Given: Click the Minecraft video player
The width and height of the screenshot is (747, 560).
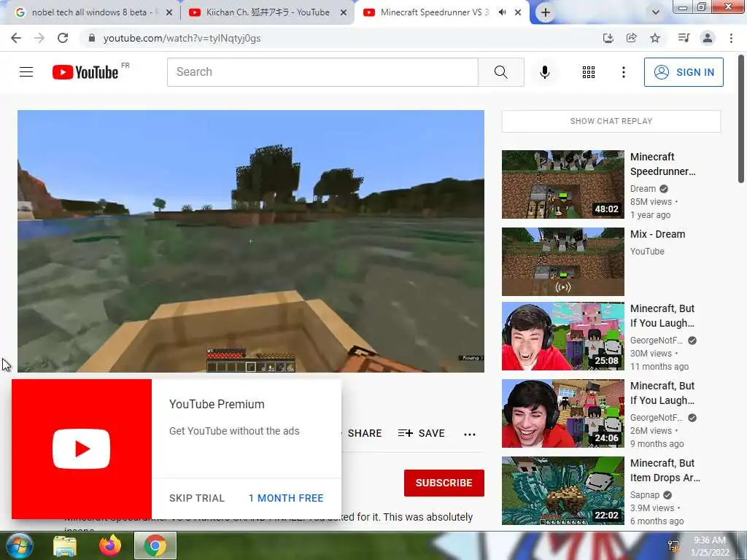Looking at the screenshot, I should pos(251,241).
